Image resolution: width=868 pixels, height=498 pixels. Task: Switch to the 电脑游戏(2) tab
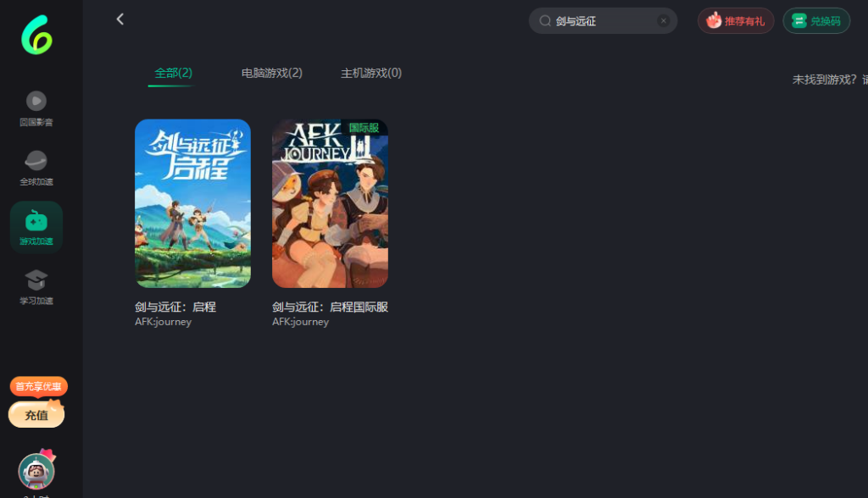tap(271, 73)
